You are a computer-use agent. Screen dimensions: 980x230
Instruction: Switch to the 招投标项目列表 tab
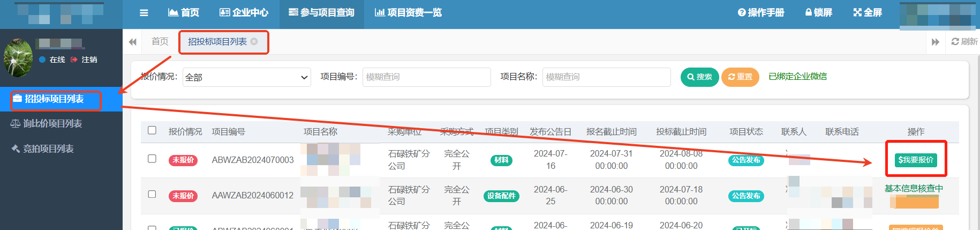coord(217,41)
